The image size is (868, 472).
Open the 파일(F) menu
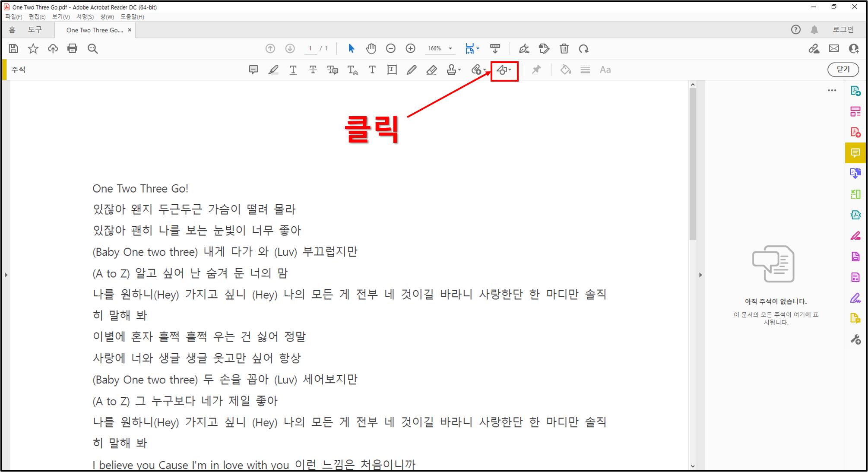coord(14,17)
